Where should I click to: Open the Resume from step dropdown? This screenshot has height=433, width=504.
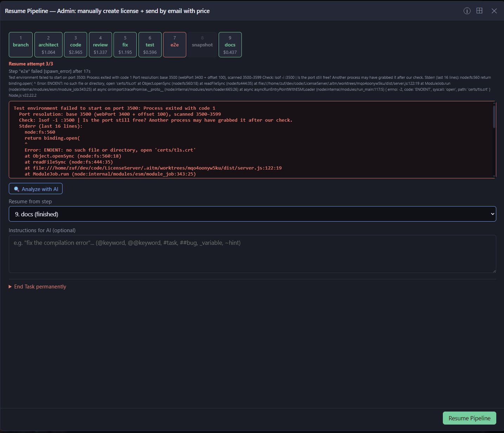coord(252,214)
